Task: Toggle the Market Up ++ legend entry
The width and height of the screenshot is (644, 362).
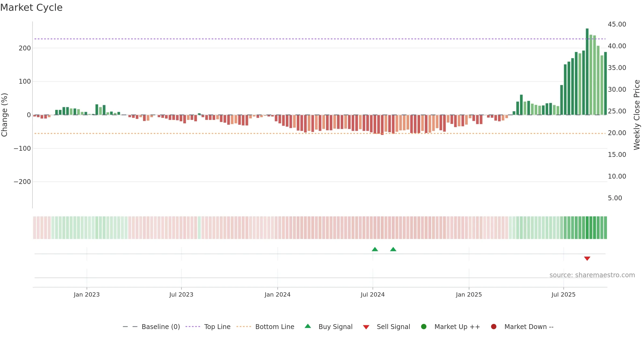Action: (451, 327)
